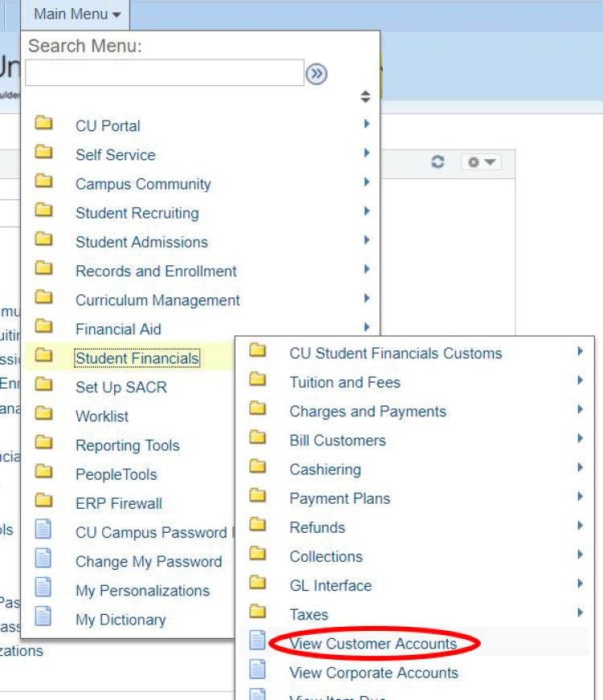Open the CU Portal menu item
The height and width of the screenshot is (700, 603).
(x=108, y=126)
